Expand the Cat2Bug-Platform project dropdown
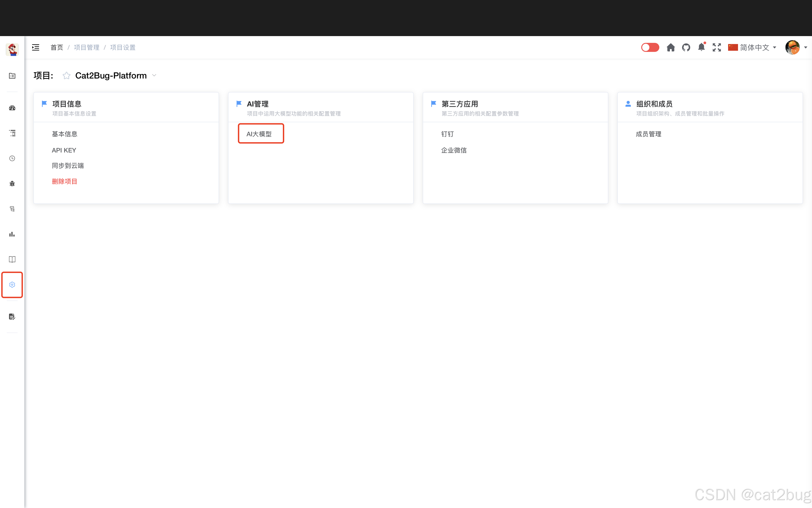812x508 pixels. pyautogui.click(x=154, y=76)
